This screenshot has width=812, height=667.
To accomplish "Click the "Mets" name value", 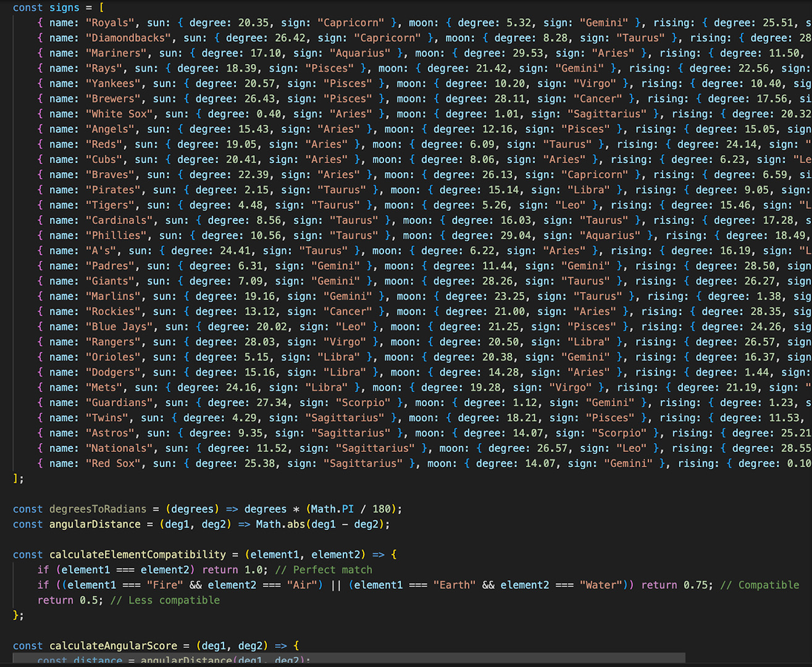I will (x=104, y=387).
